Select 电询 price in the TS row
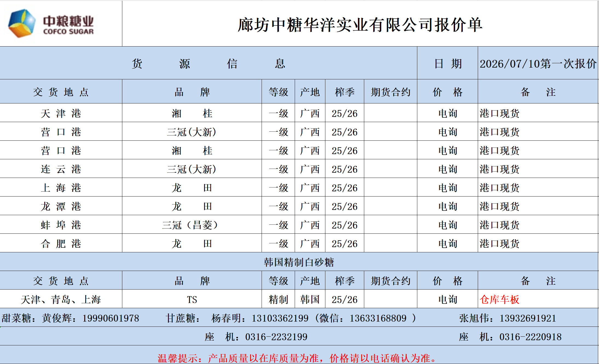 448,299
